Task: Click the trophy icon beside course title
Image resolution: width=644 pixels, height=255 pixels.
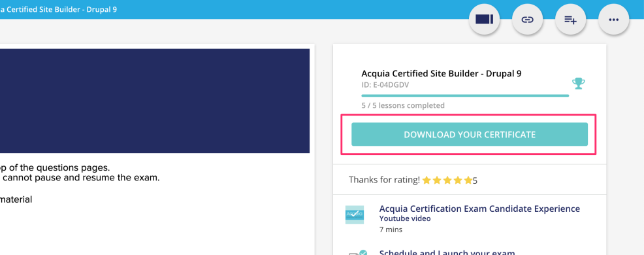Action: pyautogui.click(x=578, y=84)
